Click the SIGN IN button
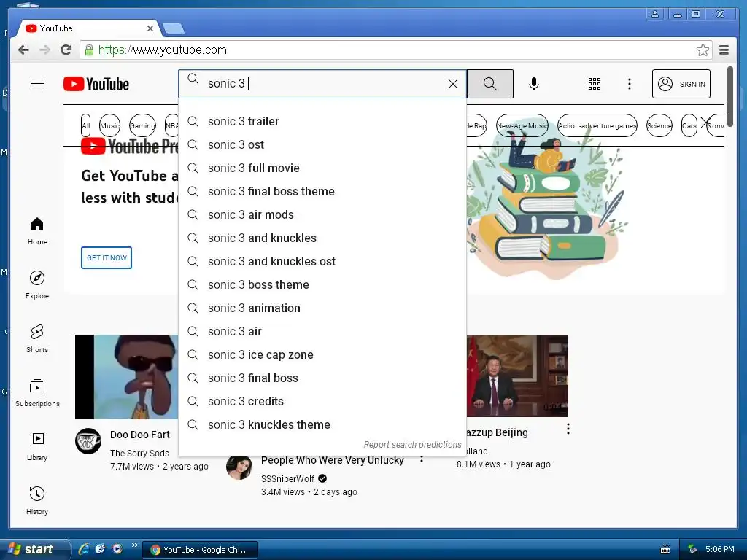 681,84
